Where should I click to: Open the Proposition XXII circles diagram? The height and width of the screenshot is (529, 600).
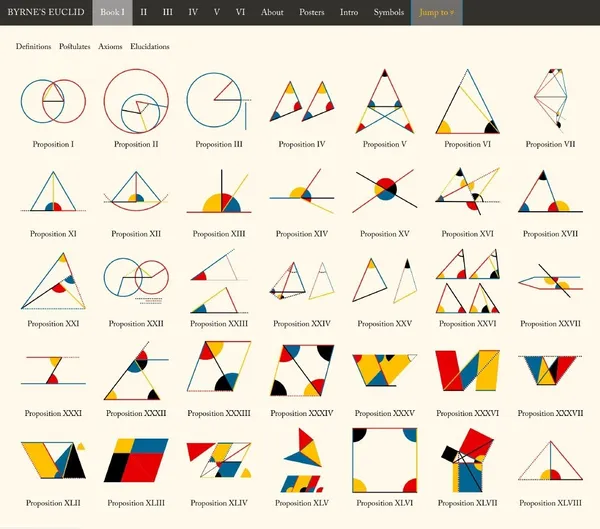click(x=136, y=281)
